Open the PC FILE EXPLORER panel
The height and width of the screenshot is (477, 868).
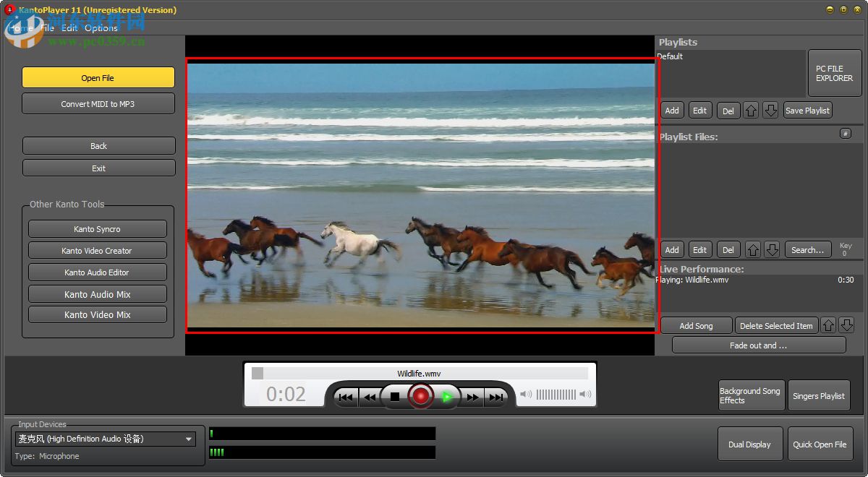[835, 73]
